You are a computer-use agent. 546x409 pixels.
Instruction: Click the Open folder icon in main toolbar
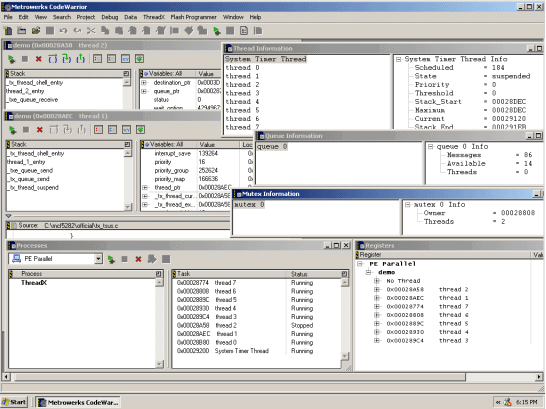(x=36, y=31)
